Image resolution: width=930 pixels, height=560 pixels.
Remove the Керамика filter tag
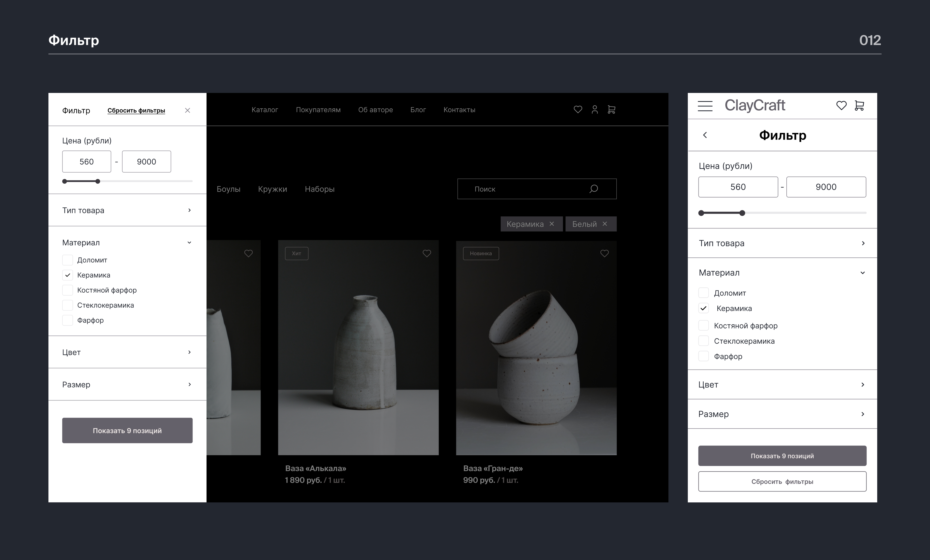coord(552,224)
